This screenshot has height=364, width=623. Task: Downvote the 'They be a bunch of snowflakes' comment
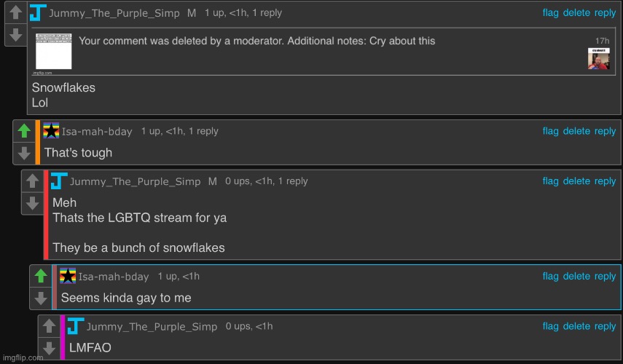click(32, 203)
